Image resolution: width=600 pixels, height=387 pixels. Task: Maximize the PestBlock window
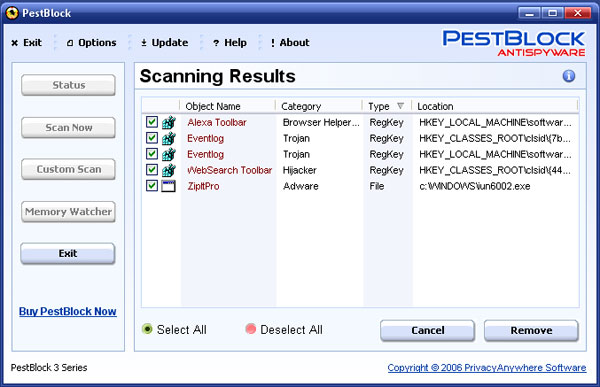point(553,13)
